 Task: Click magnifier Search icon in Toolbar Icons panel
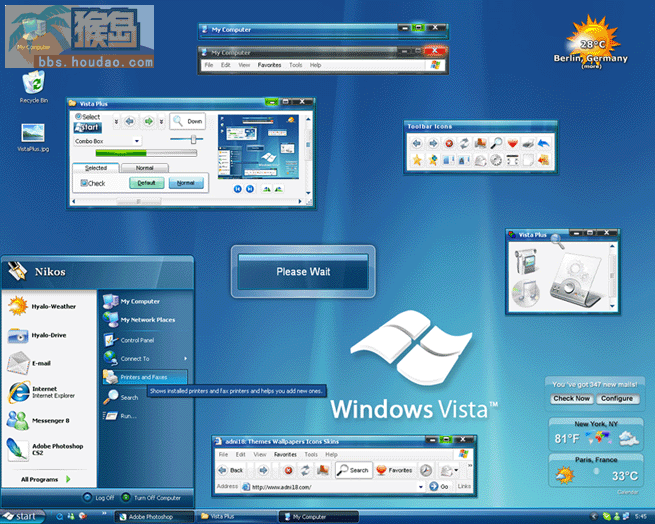[x=496, y=143]
